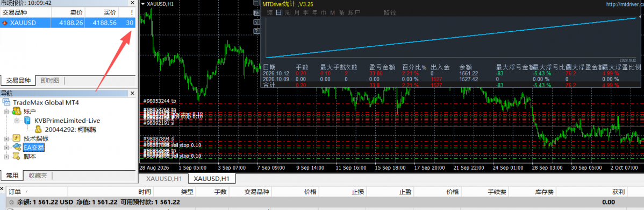This screenshot has width=644, height=210.
Task: Click the MTDriver 移 move button
Action: click(x=257, y=13)
